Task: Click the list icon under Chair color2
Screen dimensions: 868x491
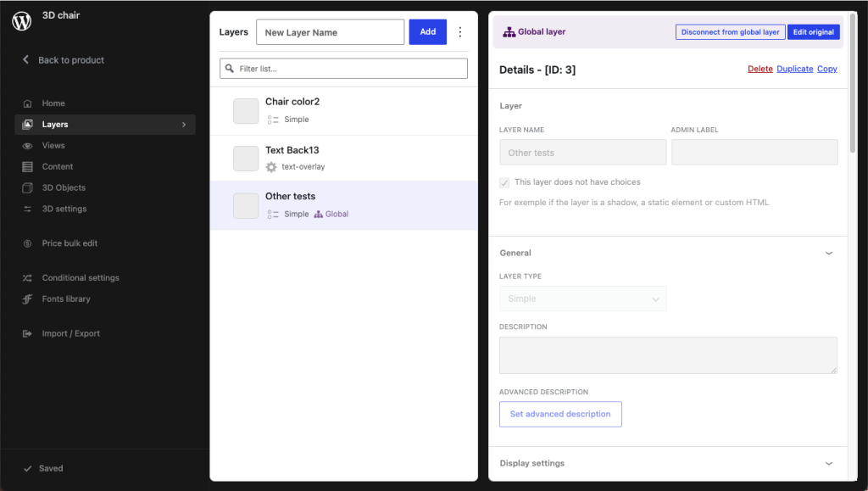Action: coord(273,120)
